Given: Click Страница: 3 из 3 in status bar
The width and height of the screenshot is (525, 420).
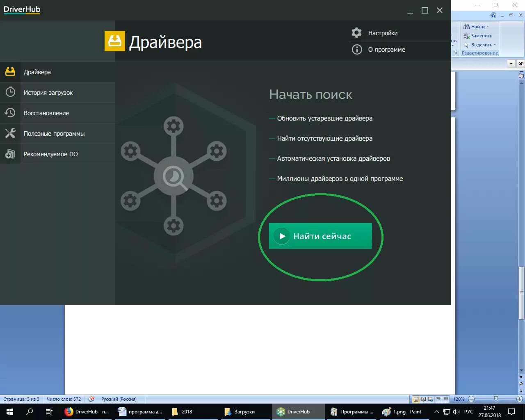Looking at the screenshot, I should tap(21, 399).
